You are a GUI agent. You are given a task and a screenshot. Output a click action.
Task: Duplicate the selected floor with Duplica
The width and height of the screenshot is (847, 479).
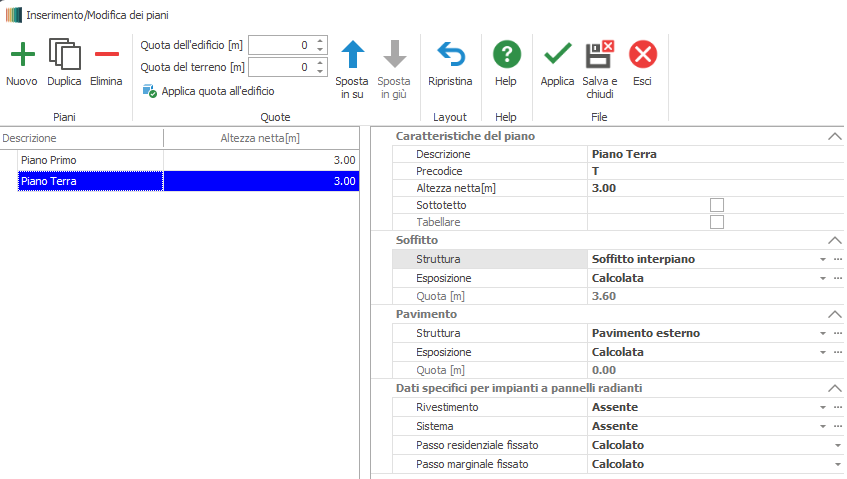(x=64, y=54)
